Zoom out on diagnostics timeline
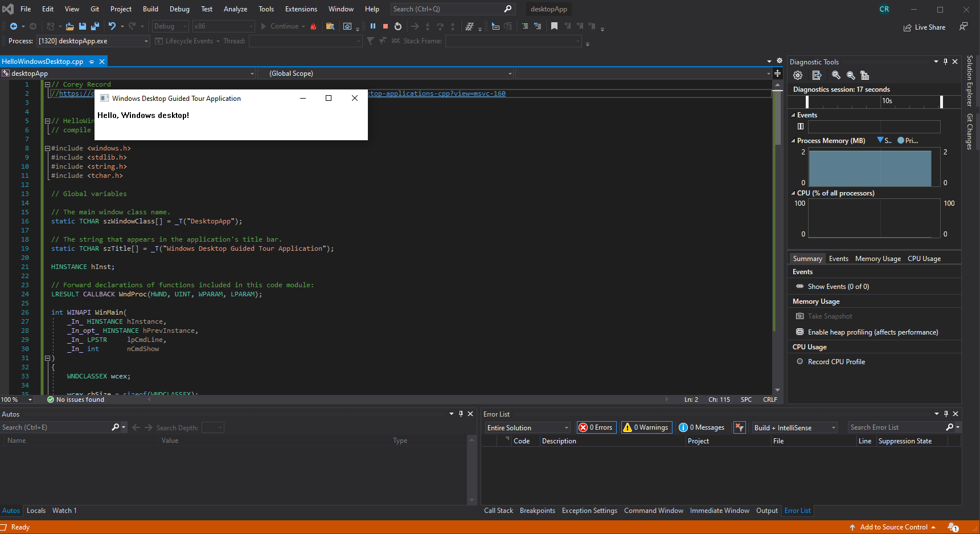 851,75
